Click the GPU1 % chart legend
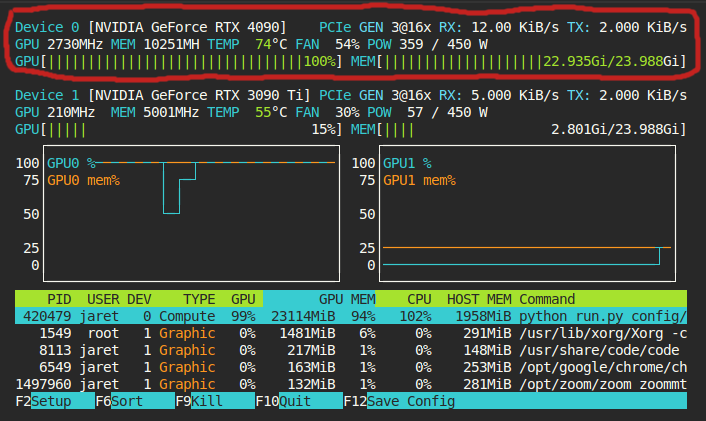706x421 pixels. coord(407,163)
